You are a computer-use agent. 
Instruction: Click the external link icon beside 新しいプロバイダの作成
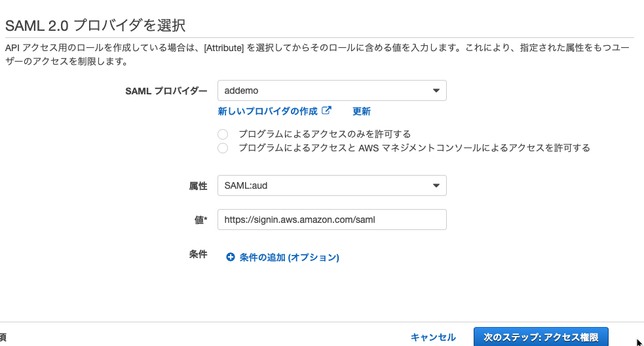tap(326, 111)
